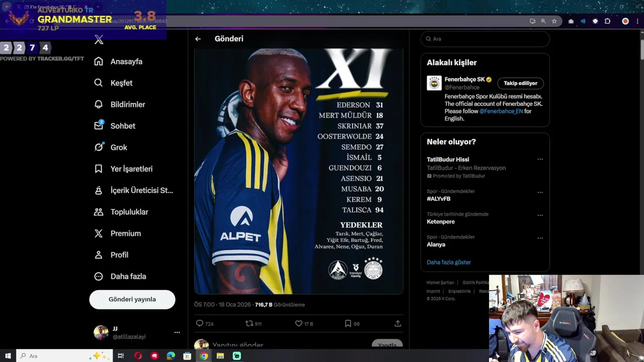Open Chrome extensions puzzle icon
The image size is (644, 362).
pyautogui.click(x=607, y=21)
